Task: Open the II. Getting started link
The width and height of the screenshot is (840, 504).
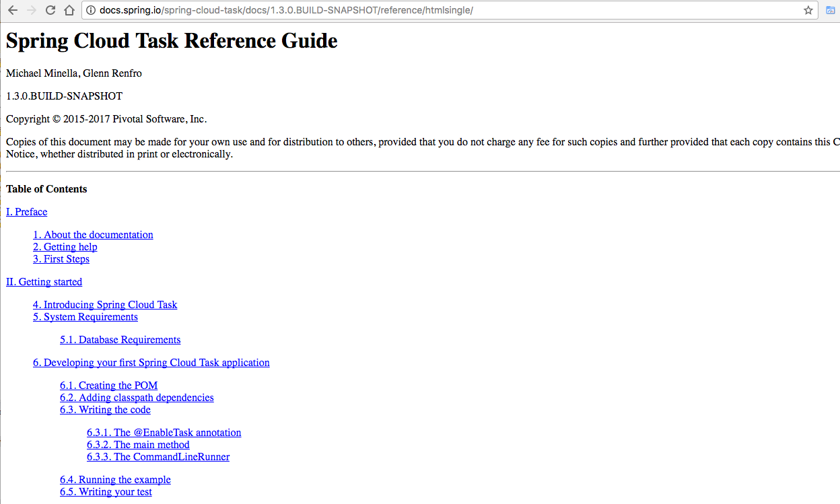Action: click(x=44, y=282)
